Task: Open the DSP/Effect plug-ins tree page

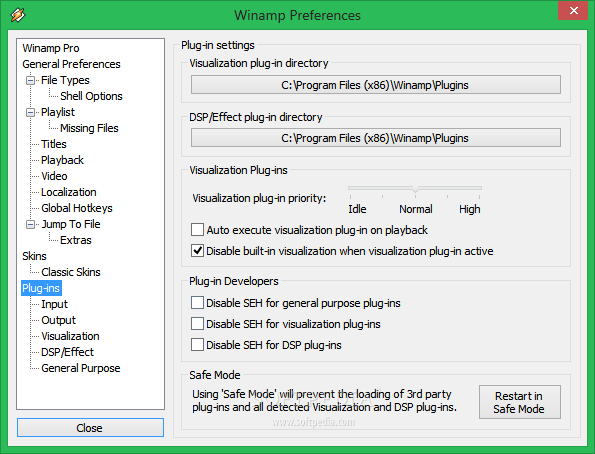Action: tap(67, 352)
